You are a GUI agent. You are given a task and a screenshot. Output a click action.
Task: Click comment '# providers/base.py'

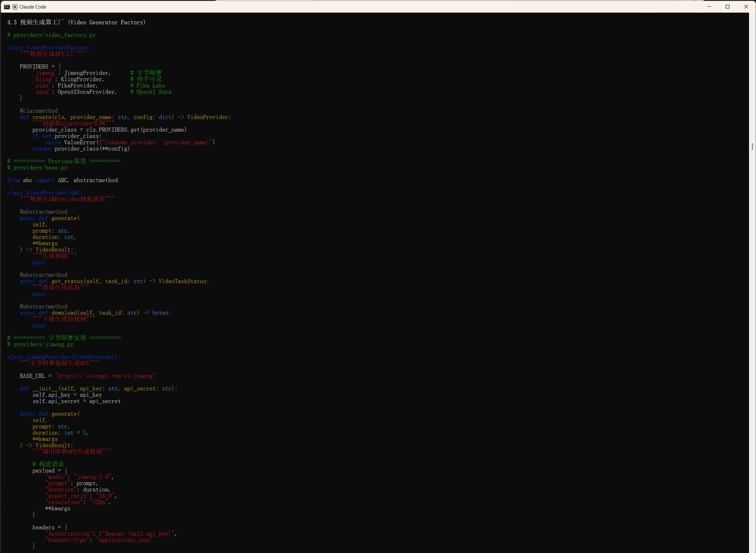click(x=37, y=168)
